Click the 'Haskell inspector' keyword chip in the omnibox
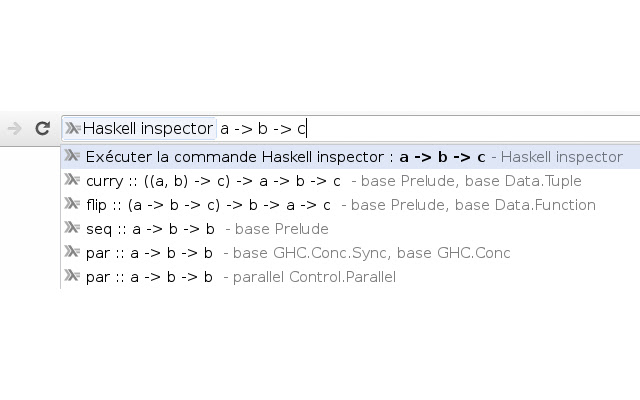The width and height of the screenshot is (640, 400). 147,128
